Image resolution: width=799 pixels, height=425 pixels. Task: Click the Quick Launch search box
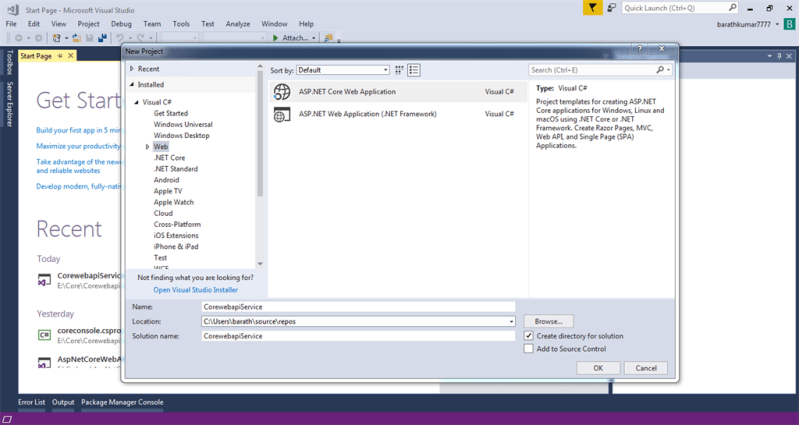point(680,8)
